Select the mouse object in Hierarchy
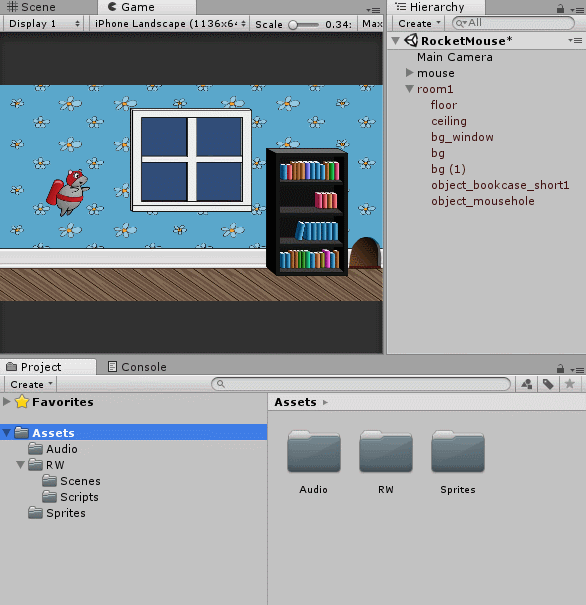Screen dimensions: 586x605 point(436,73)
